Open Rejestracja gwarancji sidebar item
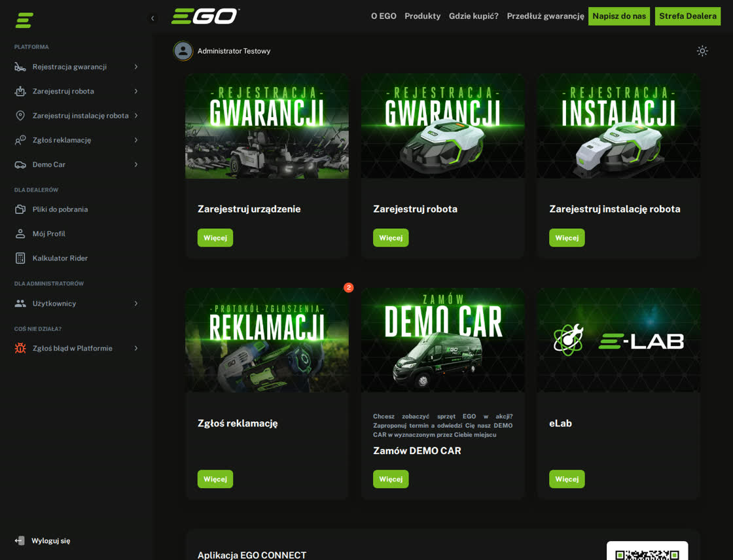The height and width of the screenshot is (560, 733). 77,67
